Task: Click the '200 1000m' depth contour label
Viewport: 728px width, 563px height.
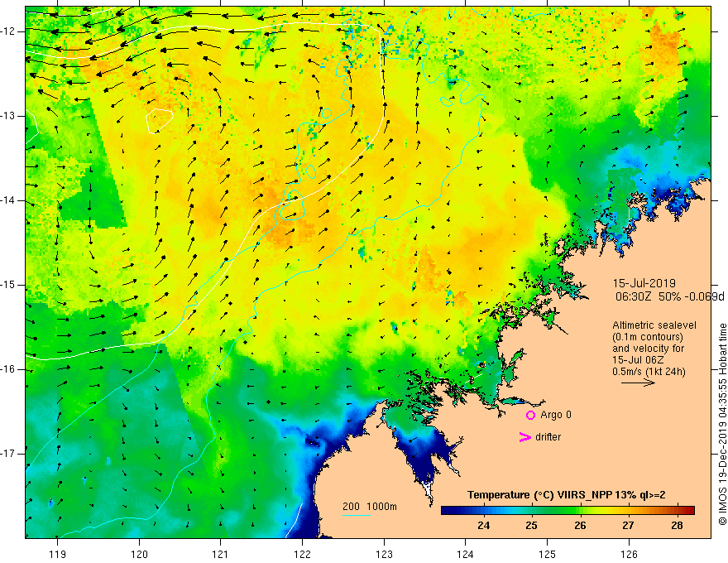Action: (x=370, y=507)
